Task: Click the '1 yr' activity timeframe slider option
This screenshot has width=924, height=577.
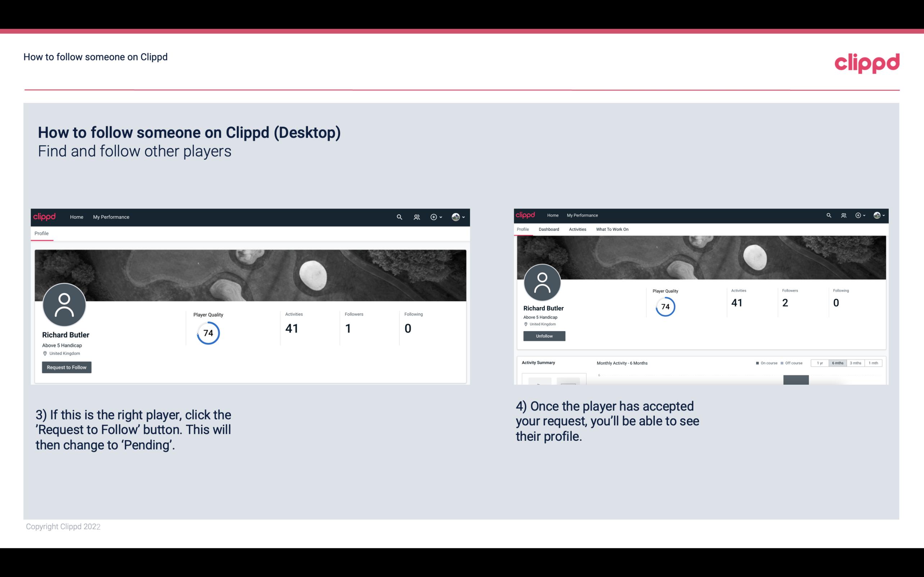Action: tap(820, 363)
